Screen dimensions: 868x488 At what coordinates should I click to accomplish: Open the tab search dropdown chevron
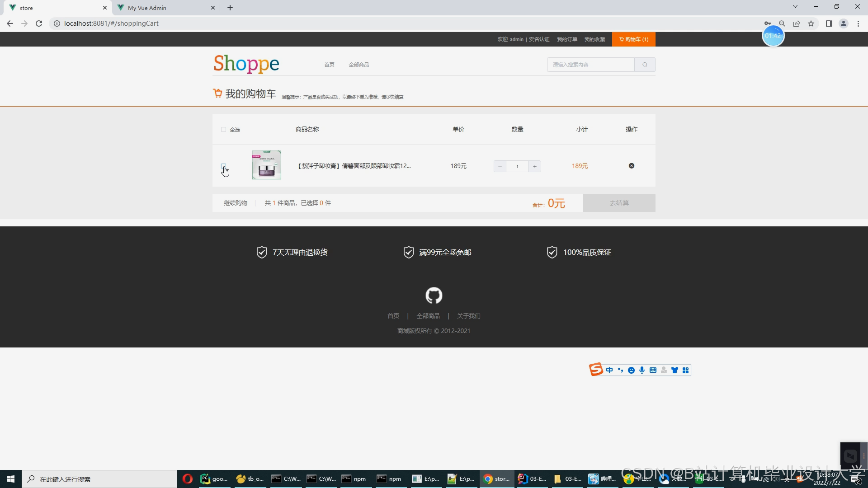pyautogui.click(x=795, y=7)
